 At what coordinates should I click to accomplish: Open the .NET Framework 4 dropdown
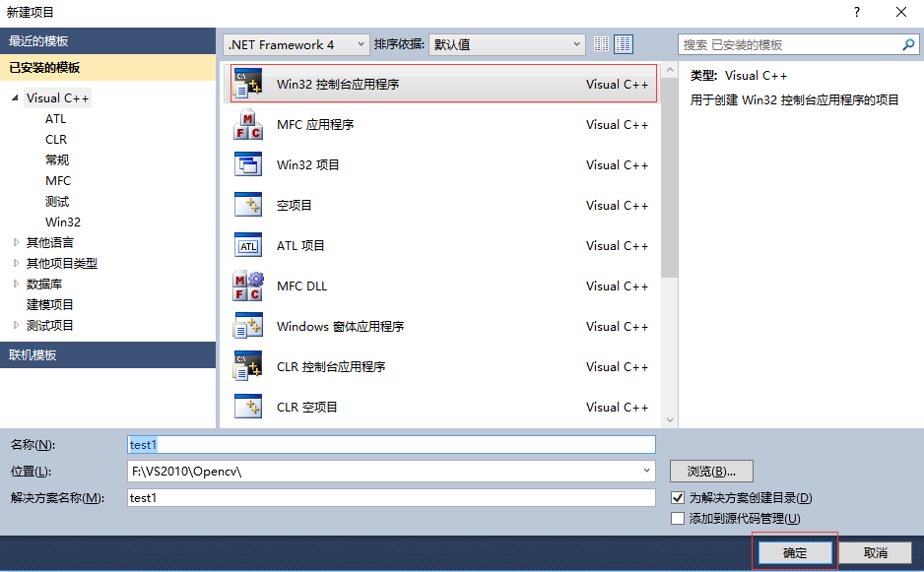coord(297,44)
